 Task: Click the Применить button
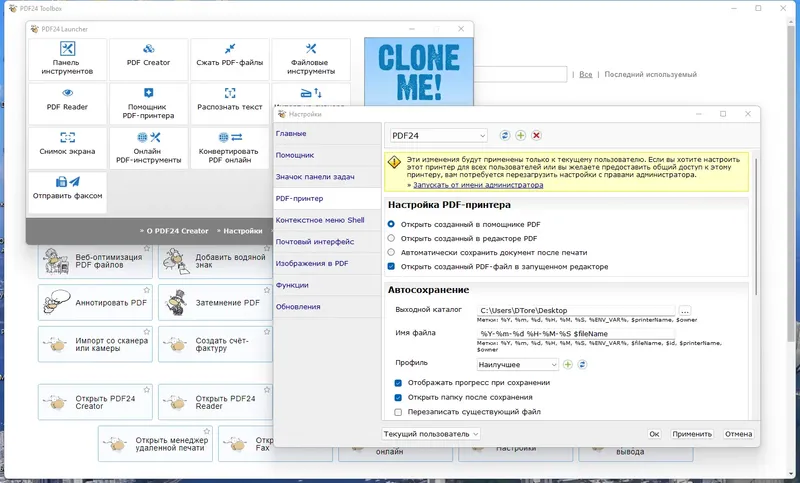pos(692,434)
